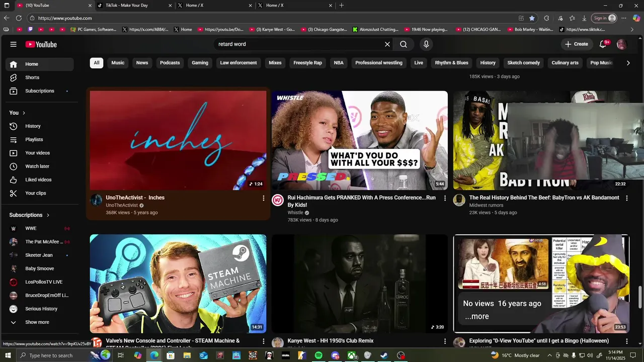
Task: Click the YouTube logo
Action: point(41,44)
